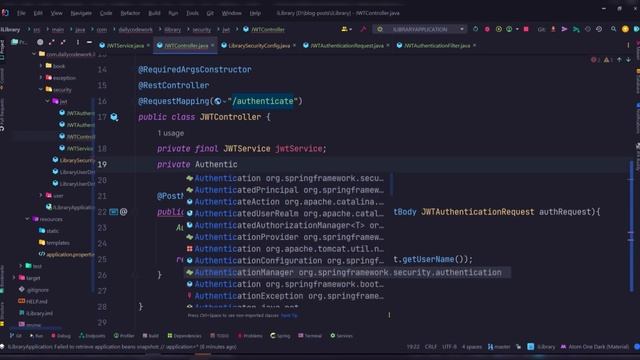Click the Collapse All icon in Project panel

click(x=63, y=42)
